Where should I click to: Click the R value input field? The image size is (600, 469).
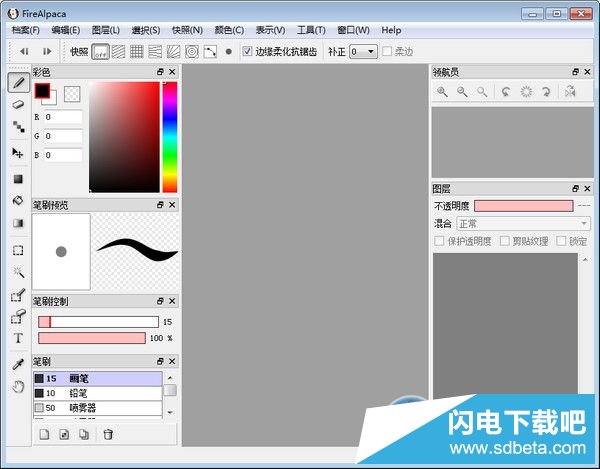point(63,117)
